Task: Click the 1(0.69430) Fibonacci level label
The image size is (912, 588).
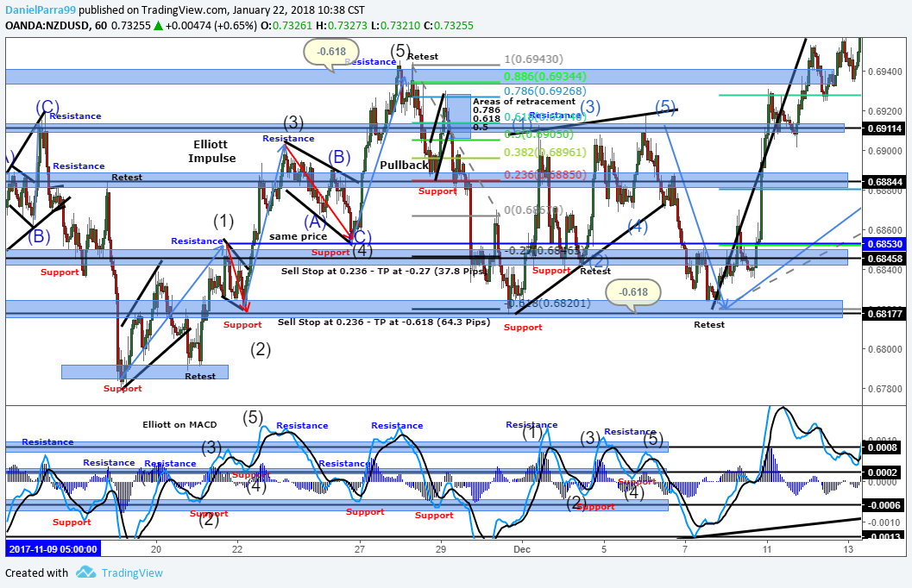Action: tap(533, 59)
